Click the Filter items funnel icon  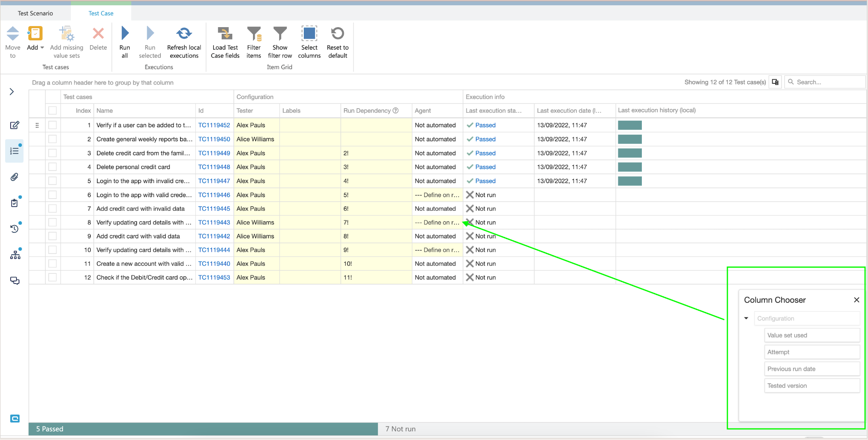point(254,34)
